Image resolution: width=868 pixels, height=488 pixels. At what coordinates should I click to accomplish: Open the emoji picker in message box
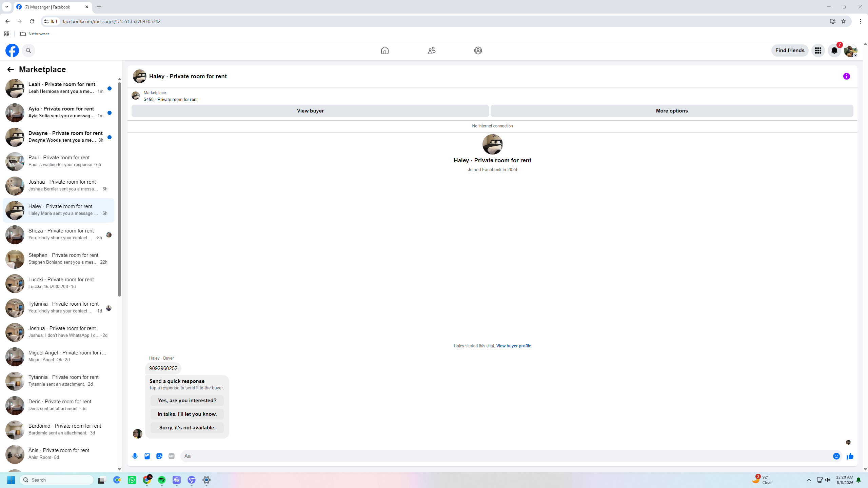[836, 456]
